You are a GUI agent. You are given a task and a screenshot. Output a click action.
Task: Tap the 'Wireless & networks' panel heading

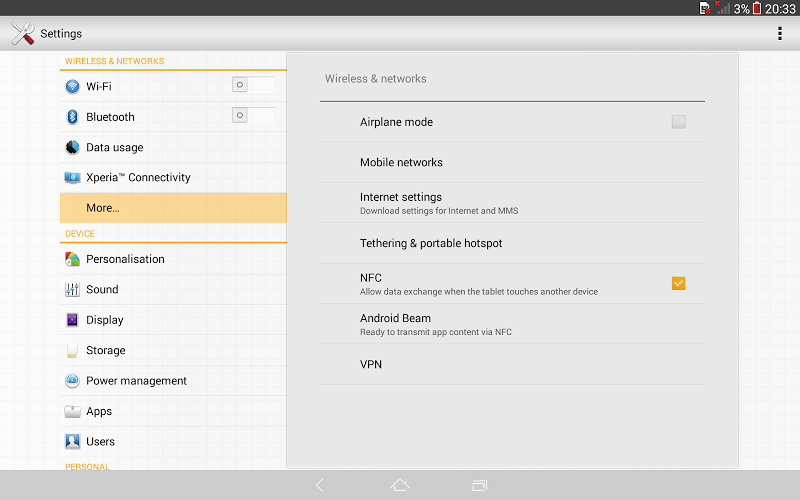376,79
